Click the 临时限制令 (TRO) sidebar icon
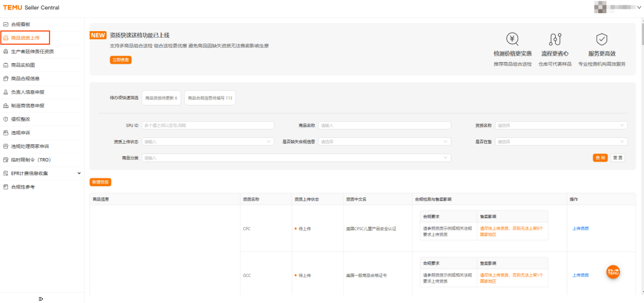Screen dimensions: 644x303 6,160
